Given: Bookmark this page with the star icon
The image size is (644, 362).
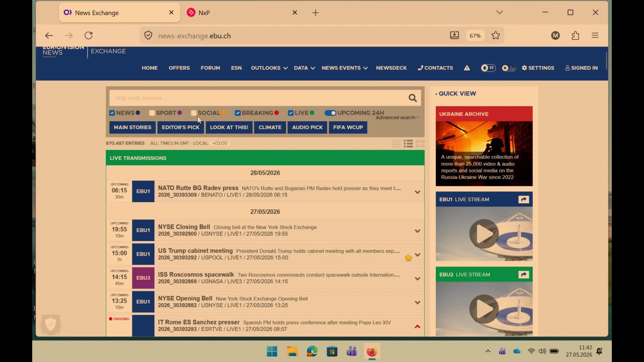Looking at the screenshot, I should [496, 35].
